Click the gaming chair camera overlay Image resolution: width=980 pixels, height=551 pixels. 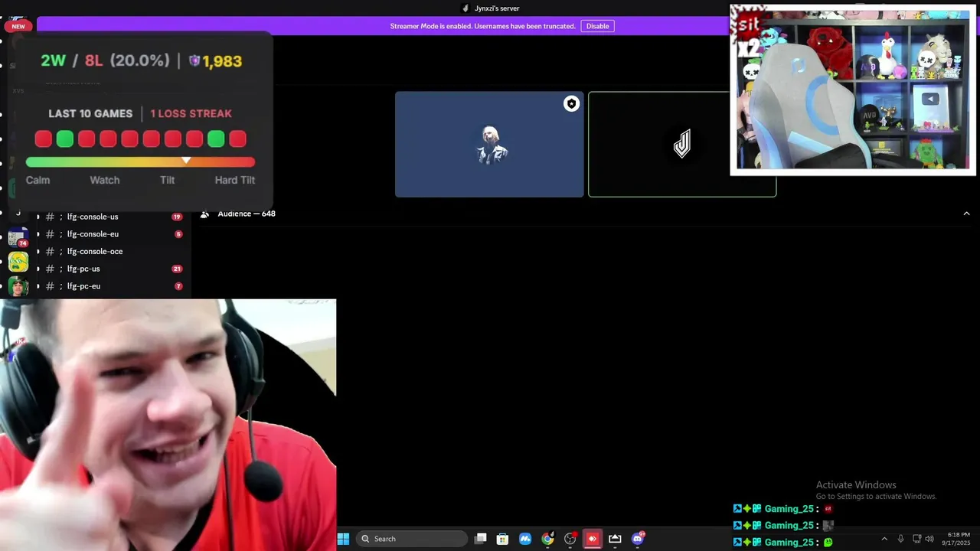click(x=853, y=90)
